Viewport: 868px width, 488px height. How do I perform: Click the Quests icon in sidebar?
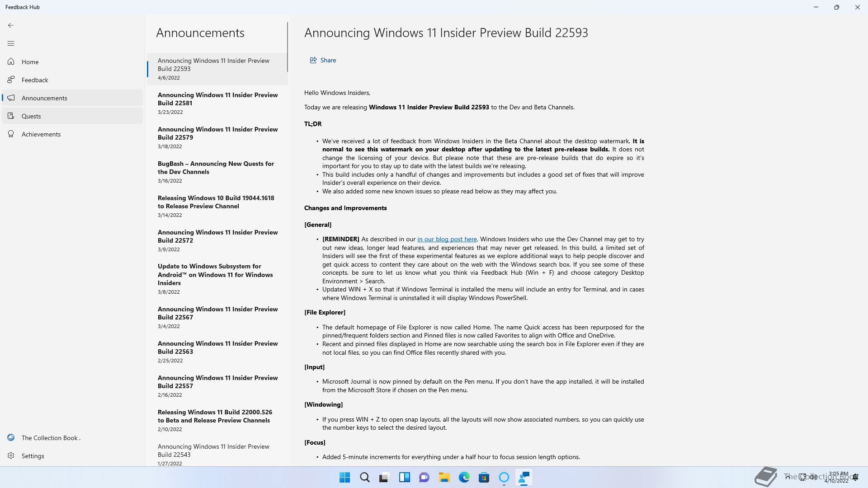click(x=11, y=116)
